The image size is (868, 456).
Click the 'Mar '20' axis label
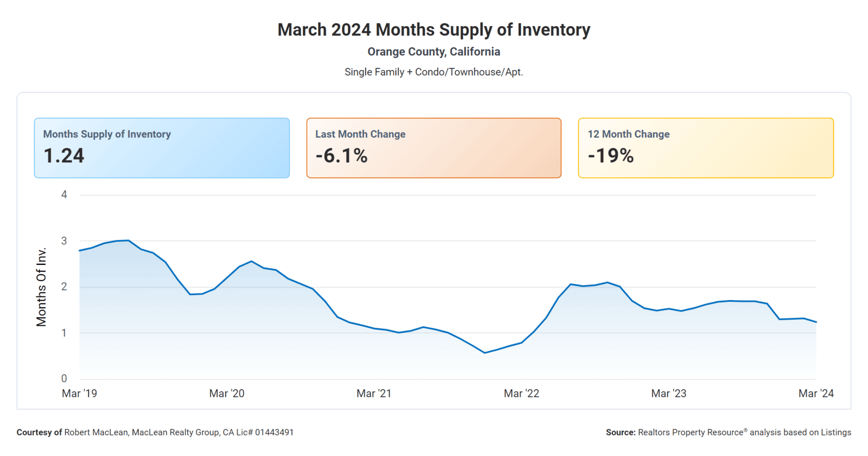pos(227,394)
